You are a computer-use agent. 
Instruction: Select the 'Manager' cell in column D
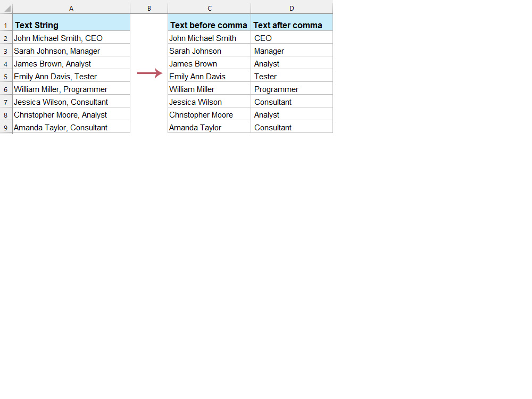(x=292, y=50)
